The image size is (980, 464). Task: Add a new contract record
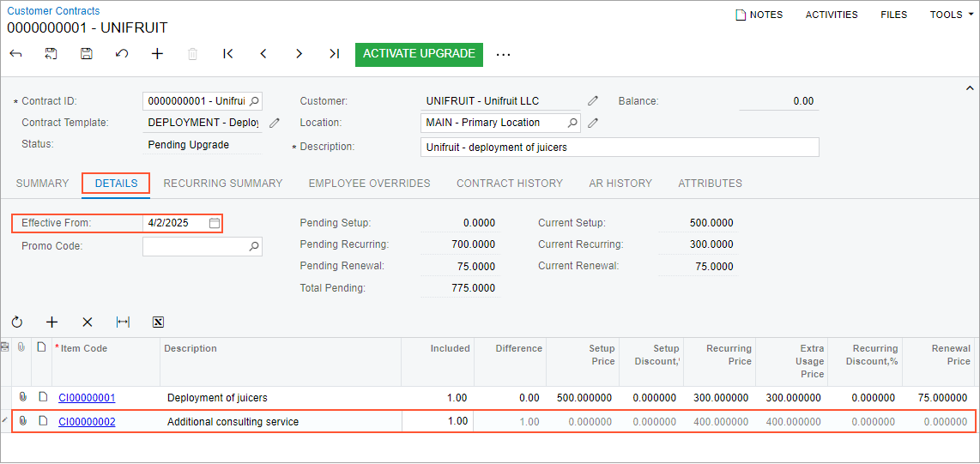pyautogui.click(x=157, y=54)
